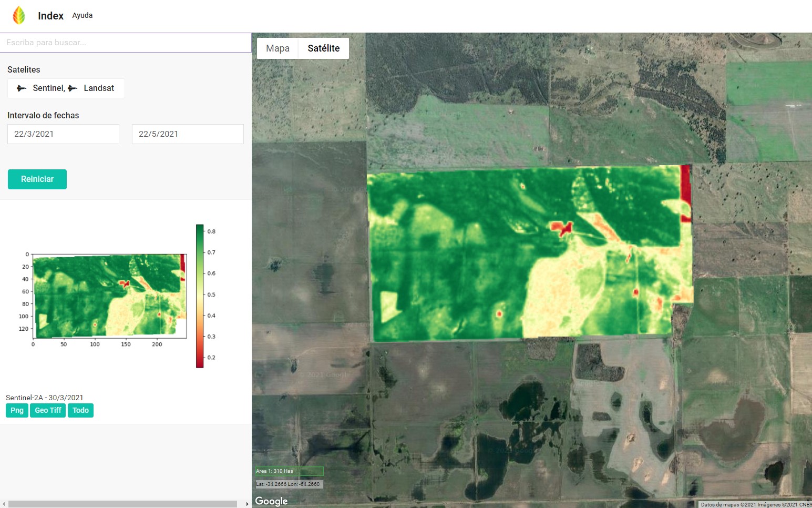This screenshot has width=812, height=508.
Task: Click the leaf logo icon
Action: click(x=19, y=16)
